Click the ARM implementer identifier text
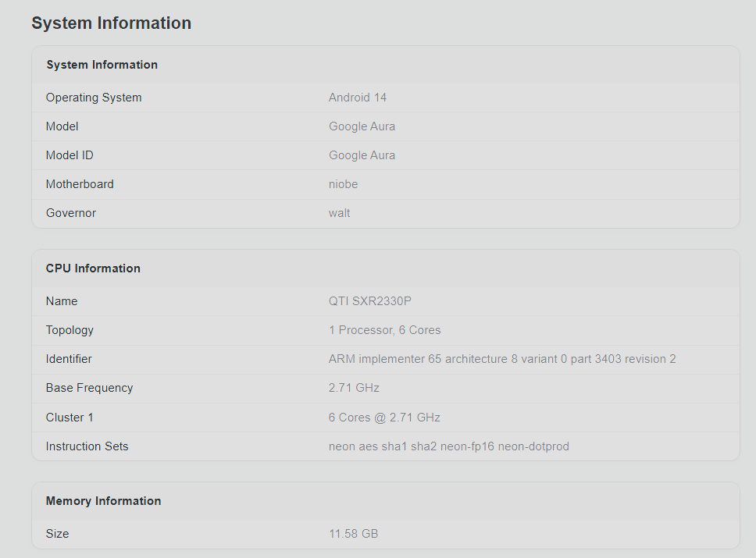 [502, 359]
